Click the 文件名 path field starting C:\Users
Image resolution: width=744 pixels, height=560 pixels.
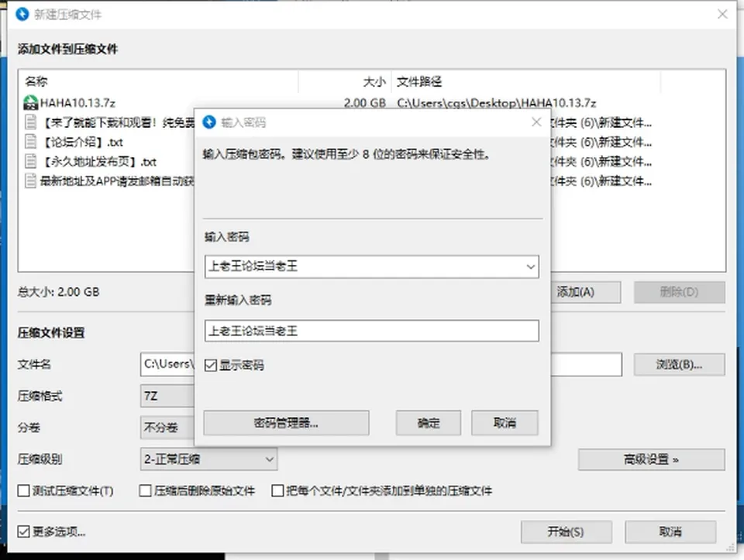pos(168,364)
